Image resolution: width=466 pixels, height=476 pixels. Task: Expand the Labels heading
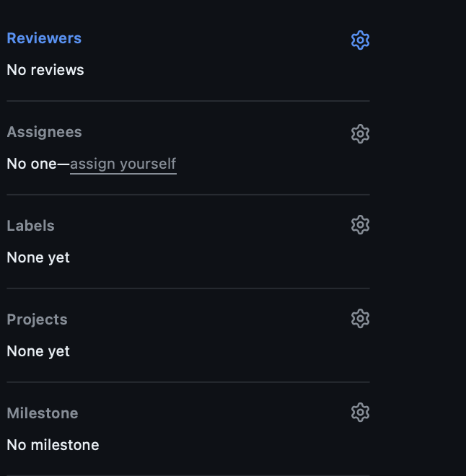point(30,226)
